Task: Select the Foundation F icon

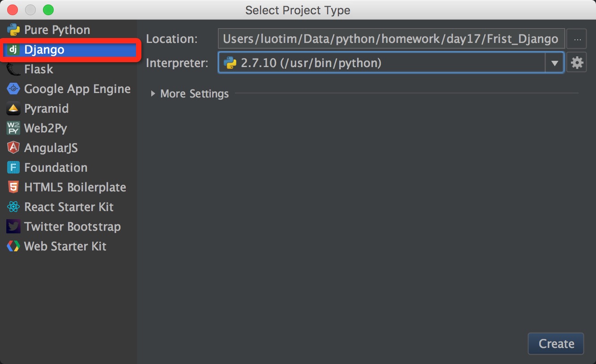Action: [13, 168]
